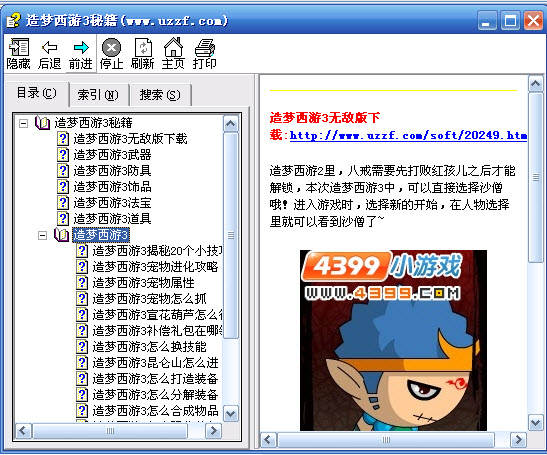Click the book icon beside 造梦西游3秘籍 root

pyautogui.click(x=43, y=123)
